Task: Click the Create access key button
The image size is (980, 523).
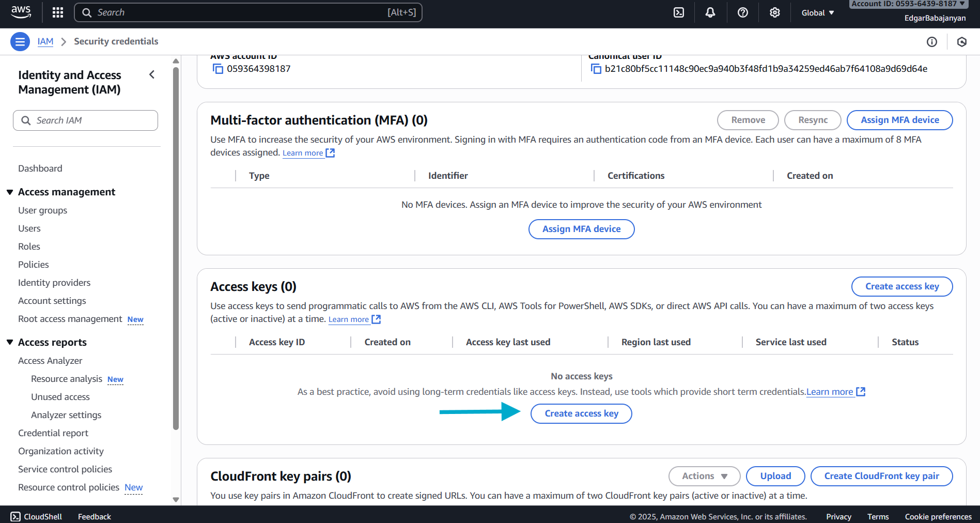Action: (x=581, y=413)
